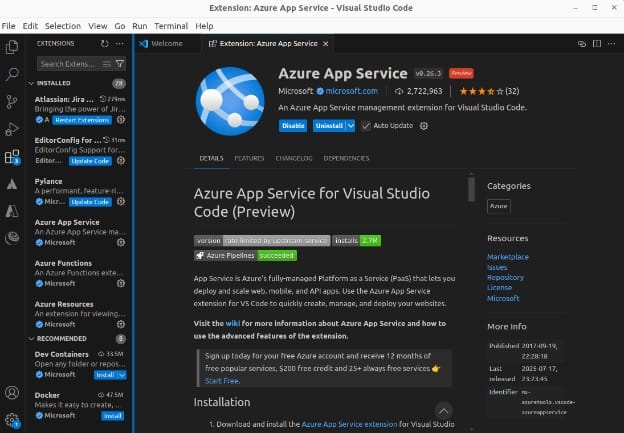624x433 pixels.
Task: Open the microsoft.com publisher link
Action: (352, 91)
